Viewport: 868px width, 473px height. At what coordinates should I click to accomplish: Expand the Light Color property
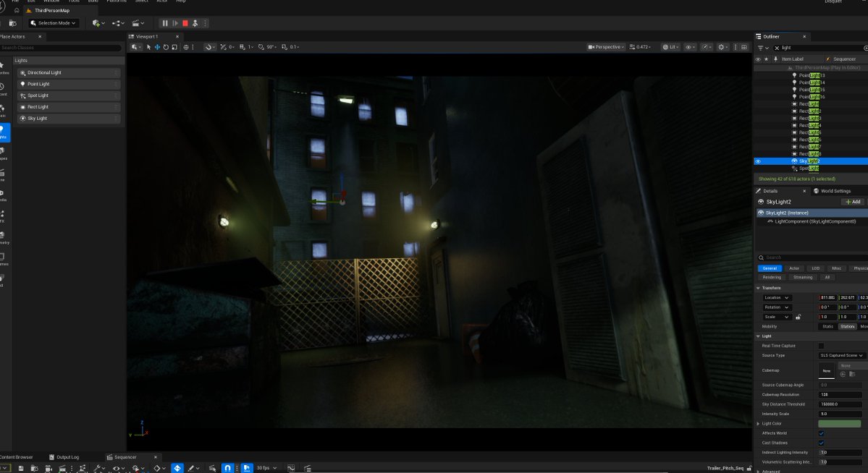tap(759, 424)
